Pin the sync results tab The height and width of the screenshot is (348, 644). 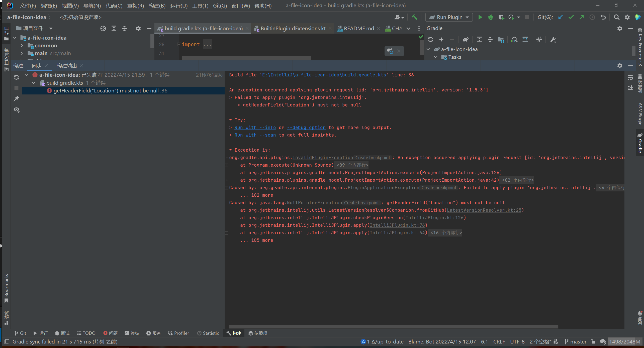(x=17, y=98)
